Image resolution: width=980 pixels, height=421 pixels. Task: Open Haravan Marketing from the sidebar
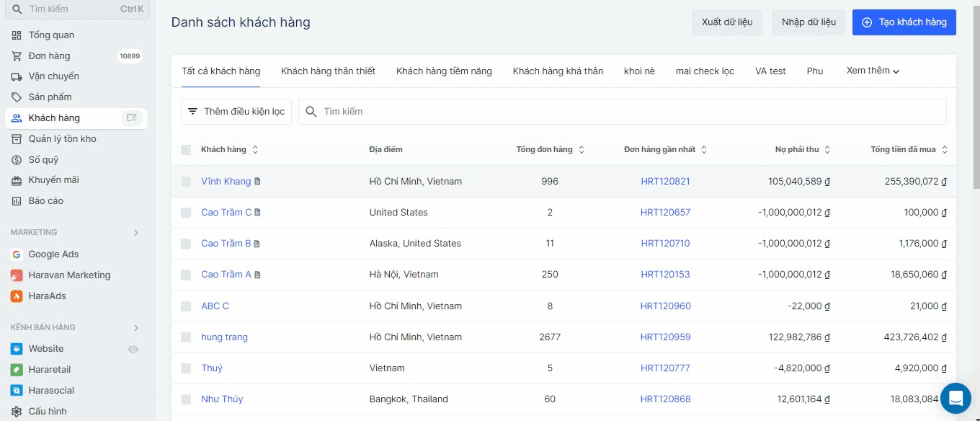pos(69,275)
